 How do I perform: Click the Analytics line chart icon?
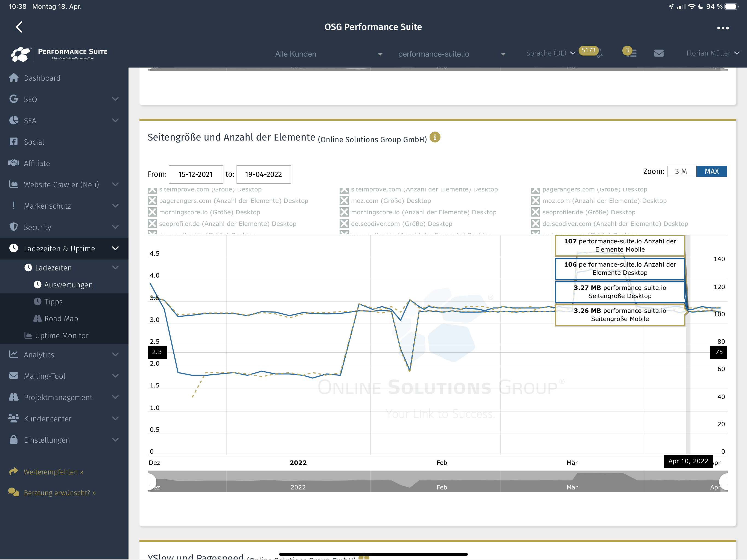13,354
